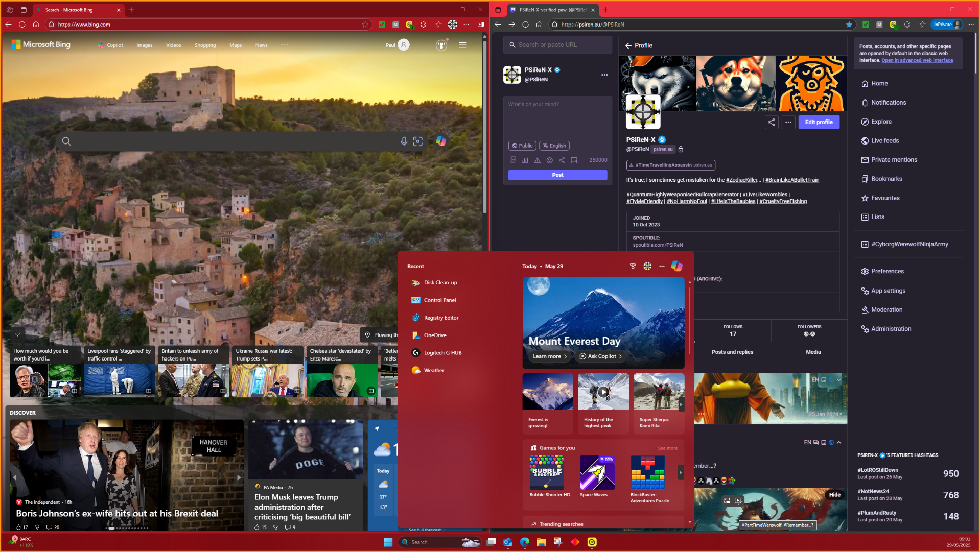Click the What's on your mind text area
The height and width of the screenshot is (552, 980).
[x=558, y=117]
